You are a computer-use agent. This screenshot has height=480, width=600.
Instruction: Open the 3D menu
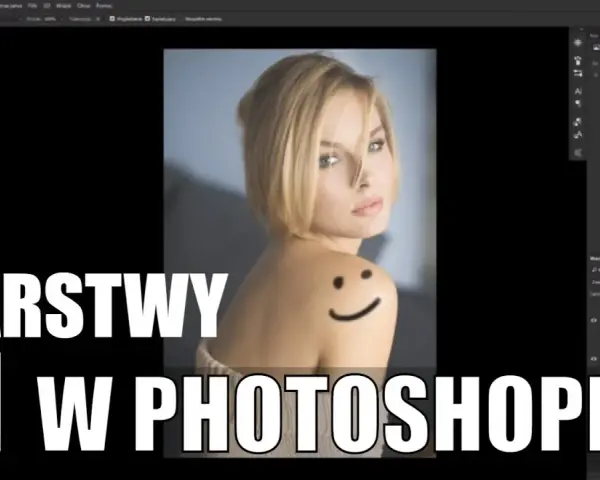pos(47,6)
